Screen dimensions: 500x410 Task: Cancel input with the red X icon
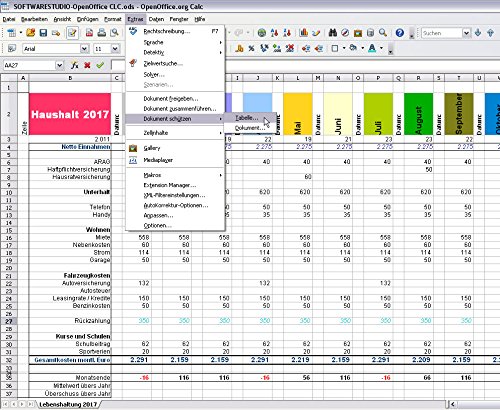pos(87,65)
